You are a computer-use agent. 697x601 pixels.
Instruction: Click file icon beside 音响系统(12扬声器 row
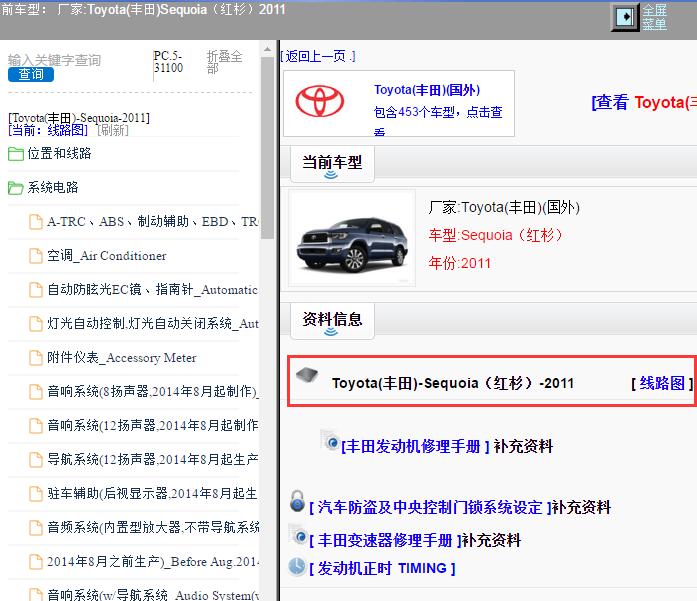point(36,426)
